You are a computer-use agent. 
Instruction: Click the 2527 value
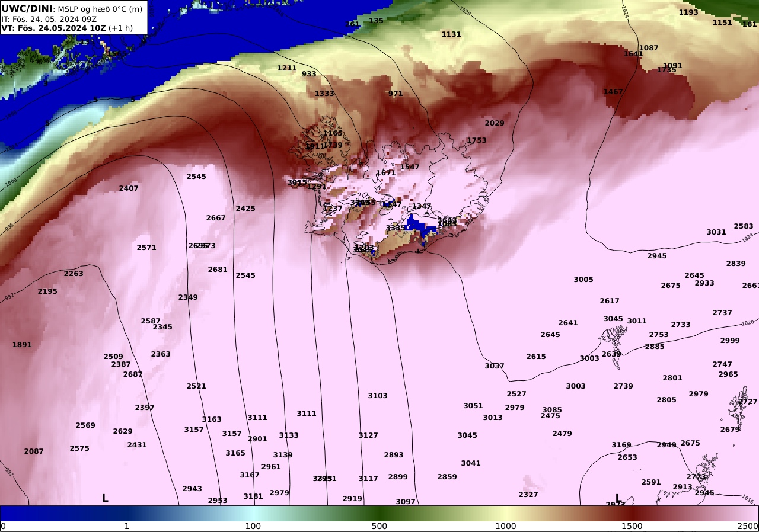(x=516, y=394)
